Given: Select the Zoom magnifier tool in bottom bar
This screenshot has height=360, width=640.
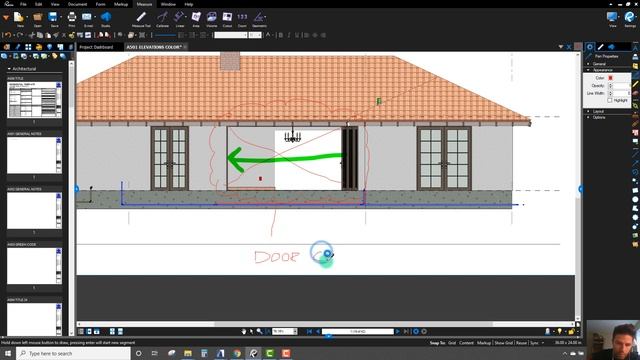Looking at the screenshot, I should click(259, 331).
